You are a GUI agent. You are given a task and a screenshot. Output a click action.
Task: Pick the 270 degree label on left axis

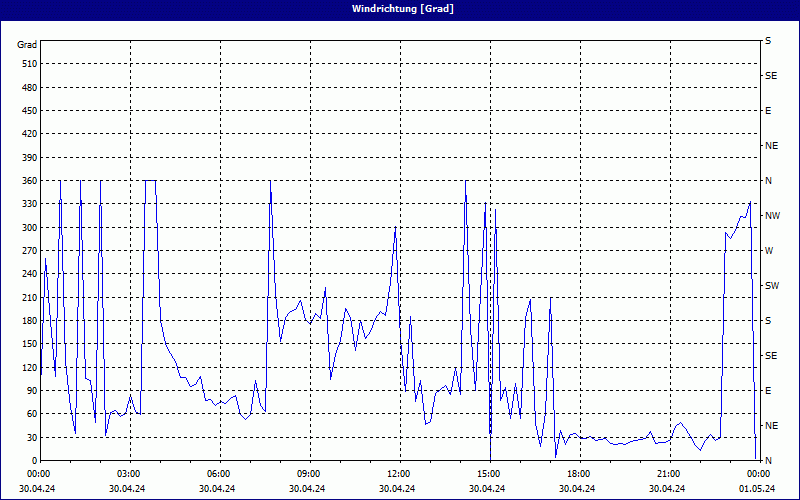(27, 251)
